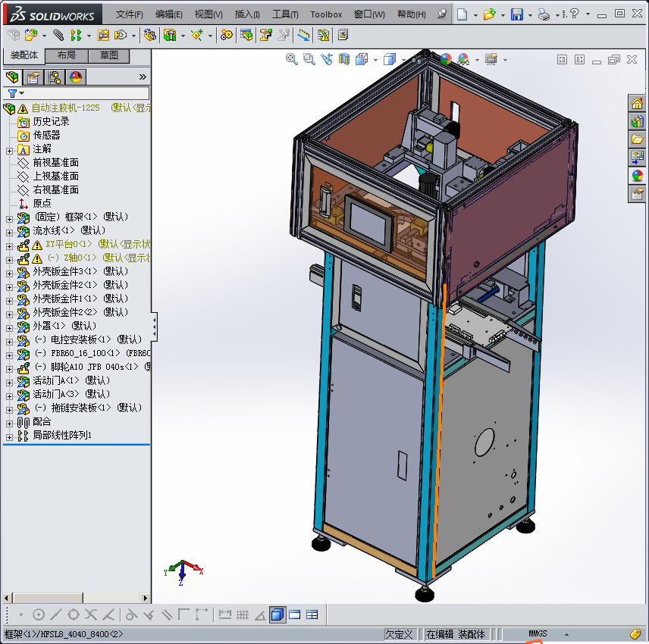Click the Reference Geometry icon
This screenshot has width=649, height=644.
point(197,35)
